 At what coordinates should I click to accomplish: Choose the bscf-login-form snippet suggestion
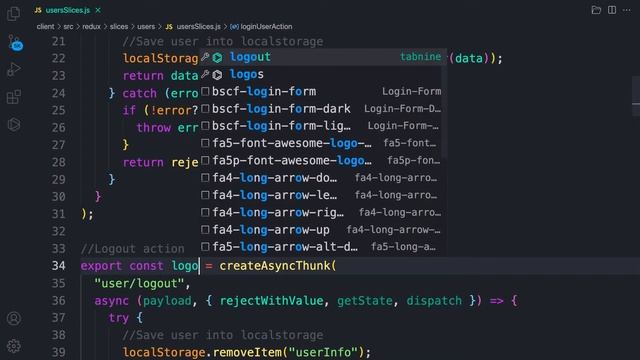point(320,91)
